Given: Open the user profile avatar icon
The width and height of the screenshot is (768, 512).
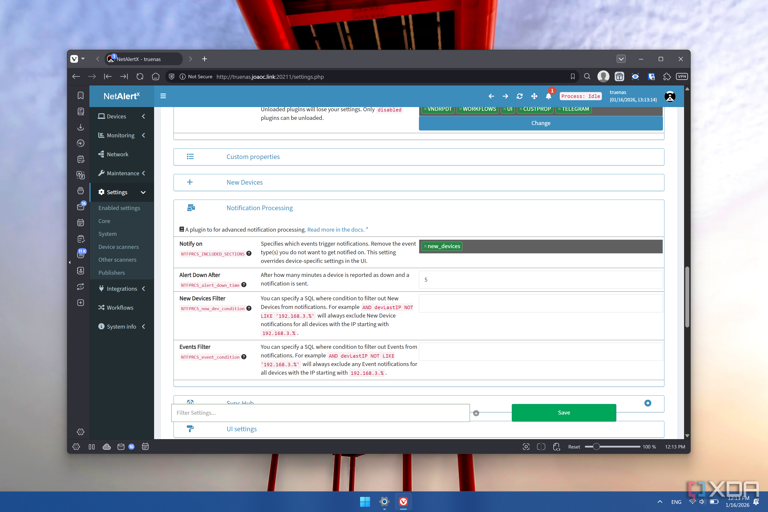Looking at the screenshot, I should tap(670, 96).
